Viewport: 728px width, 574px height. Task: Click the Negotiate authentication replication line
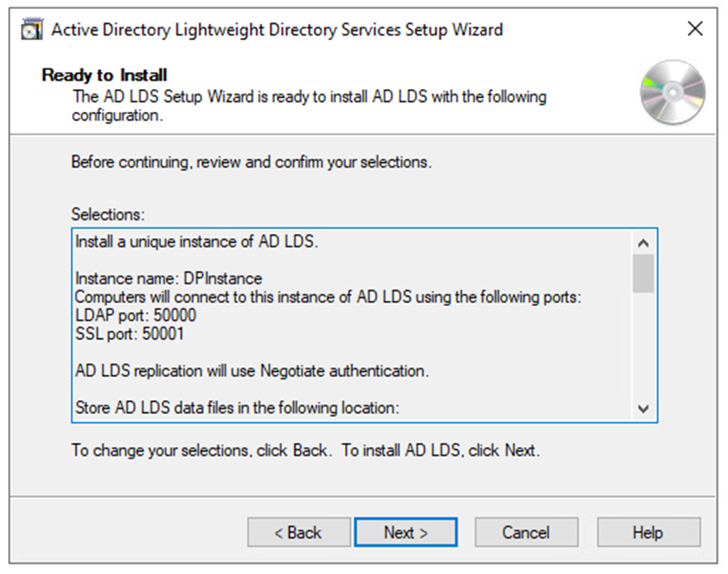[252, 371]
